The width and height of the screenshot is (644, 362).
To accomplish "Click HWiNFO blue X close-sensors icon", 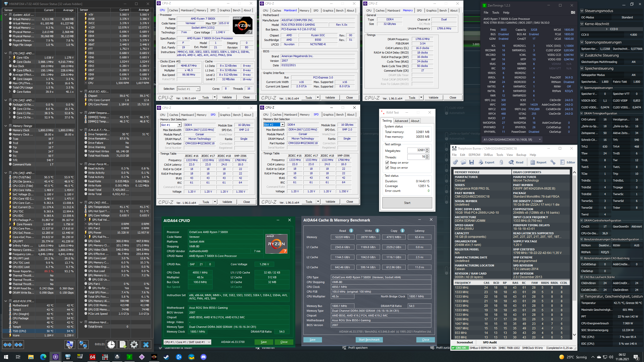I will point(146,344).
